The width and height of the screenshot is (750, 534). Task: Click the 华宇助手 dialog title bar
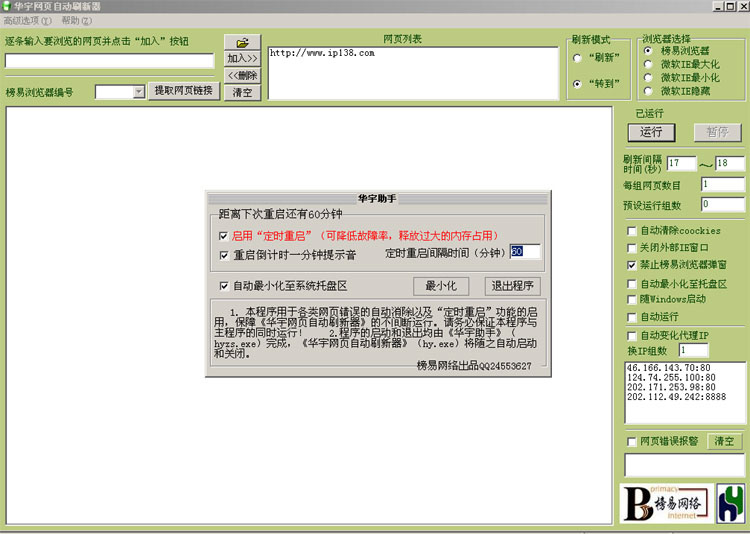(378, 199)
